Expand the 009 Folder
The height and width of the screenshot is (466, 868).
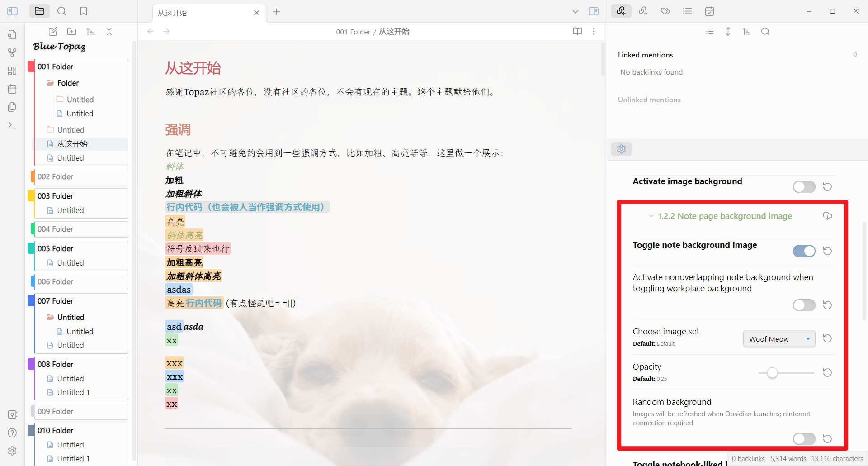(81, 411)
